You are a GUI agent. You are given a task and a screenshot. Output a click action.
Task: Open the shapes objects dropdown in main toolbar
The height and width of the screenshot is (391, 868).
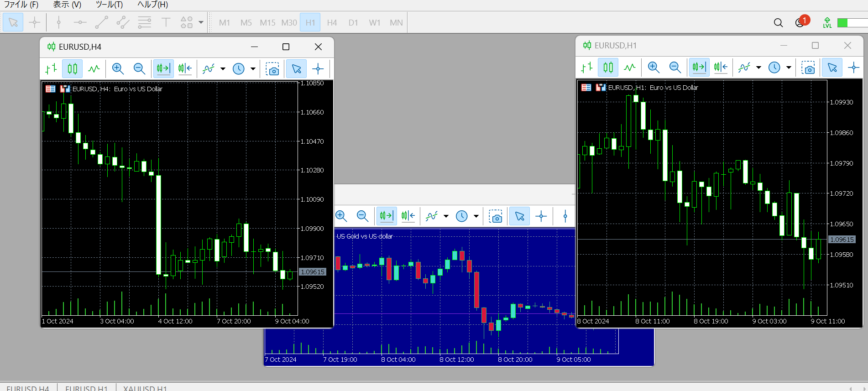(x=201, y=22)
